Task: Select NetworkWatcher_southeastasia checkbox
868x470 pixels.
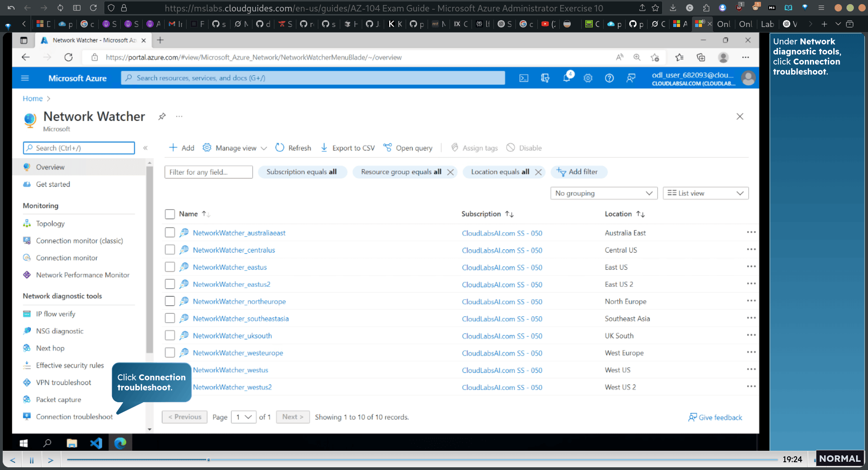Action: tap(170, 318)
